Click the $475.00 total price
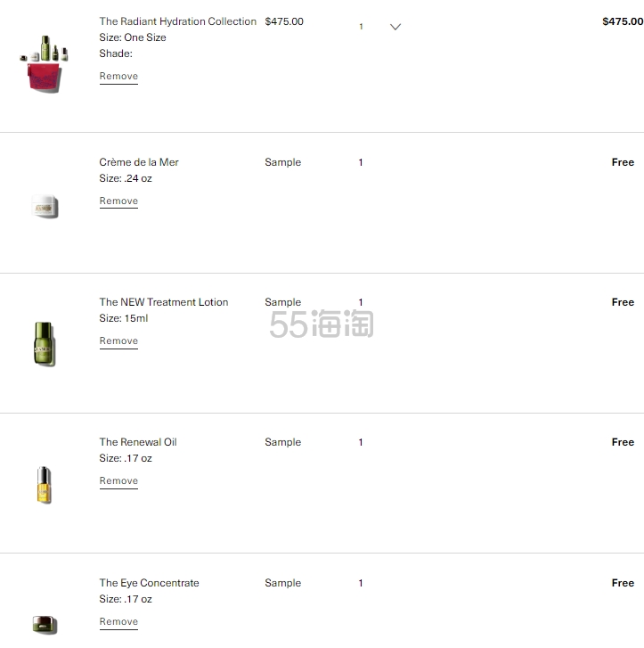This screenshot has width=644, height=648. [x=623, y=21]
